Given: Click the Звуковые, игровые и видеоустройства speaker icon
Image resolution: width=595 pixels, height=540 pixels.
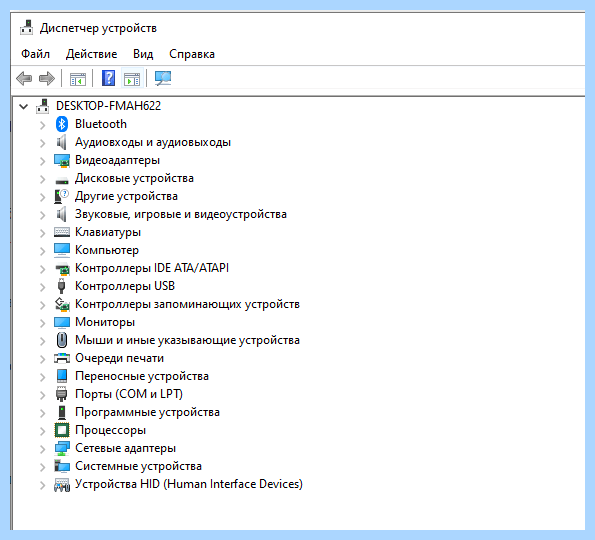Looking at the screenshot, I should pos(61,214).
